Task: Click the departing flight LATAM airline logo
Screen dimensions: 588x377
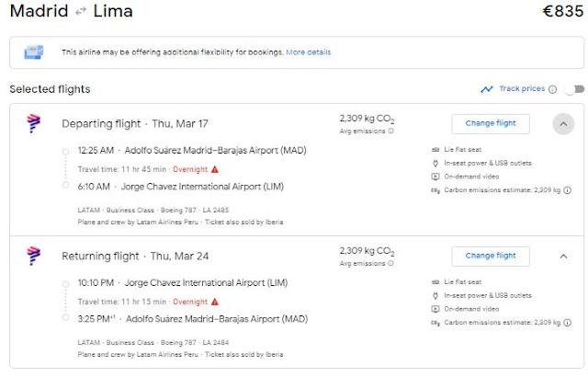Action: point(34,123)
